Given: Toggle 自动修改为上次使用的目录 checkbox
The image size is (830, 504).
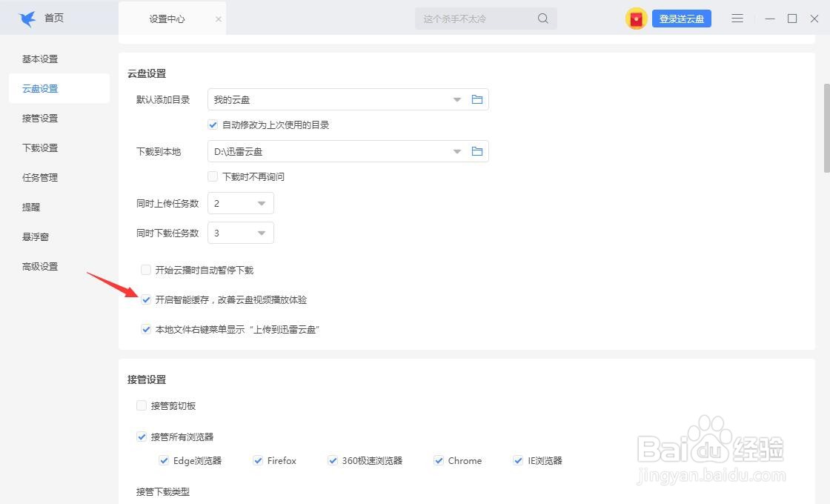Looking at the screenshot, I should 213,125.
